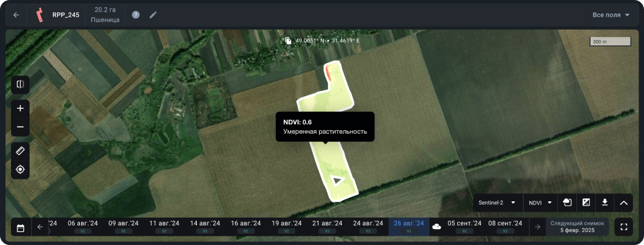Download the current image

coord(605,202)
